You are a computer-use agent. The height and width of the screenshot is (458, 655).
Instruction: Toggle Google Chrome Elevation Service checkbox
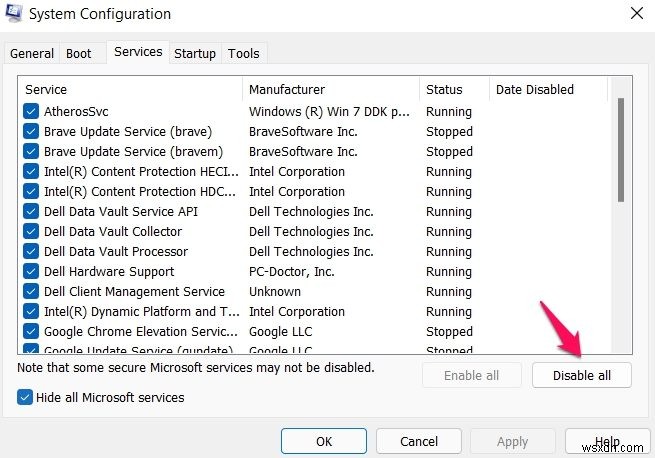(x=31, y=332)
